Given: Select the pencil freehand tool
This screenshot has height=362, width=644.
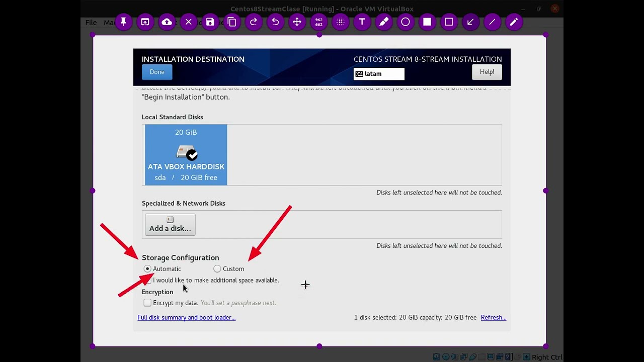Looking at the screenshot, I should click(514, 22).
